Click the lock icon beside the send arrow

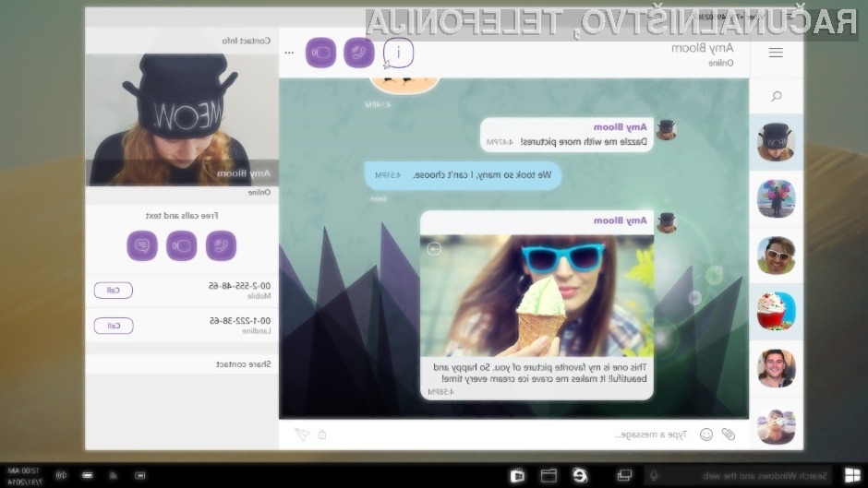[322, 434]
